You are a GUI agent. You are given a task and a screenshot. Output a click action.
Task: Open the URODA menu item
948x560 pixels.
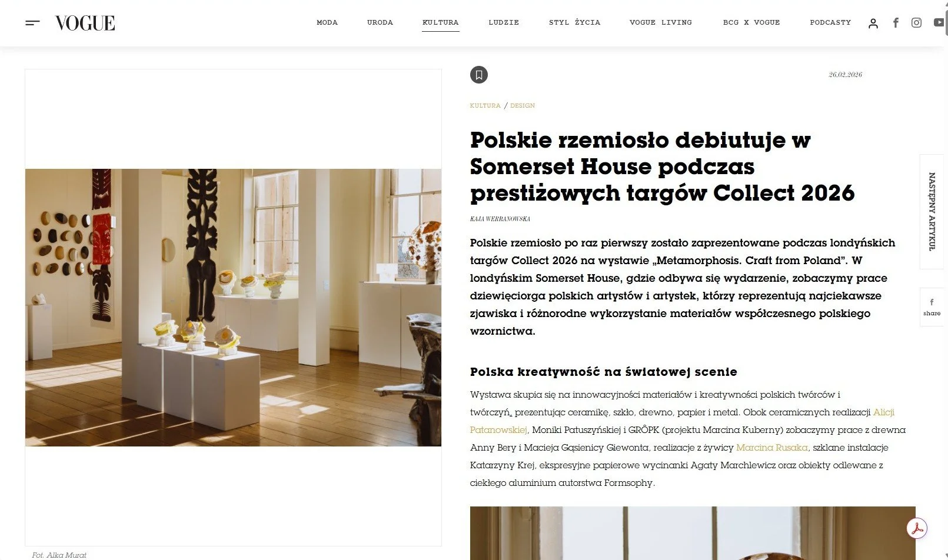tap(380, 22)
